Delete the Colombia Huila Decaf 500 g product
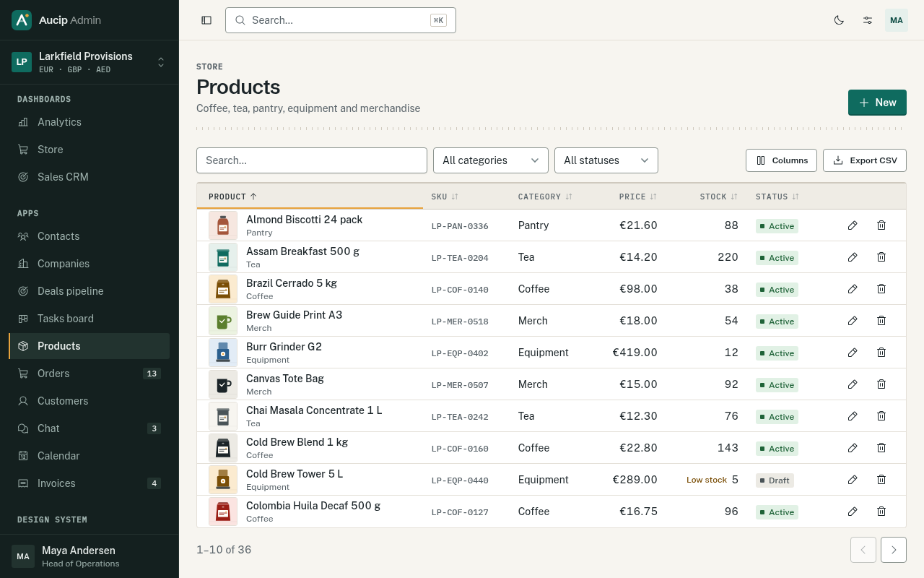Viewport: 924px width, 578px height. click(x=881, y=512)
